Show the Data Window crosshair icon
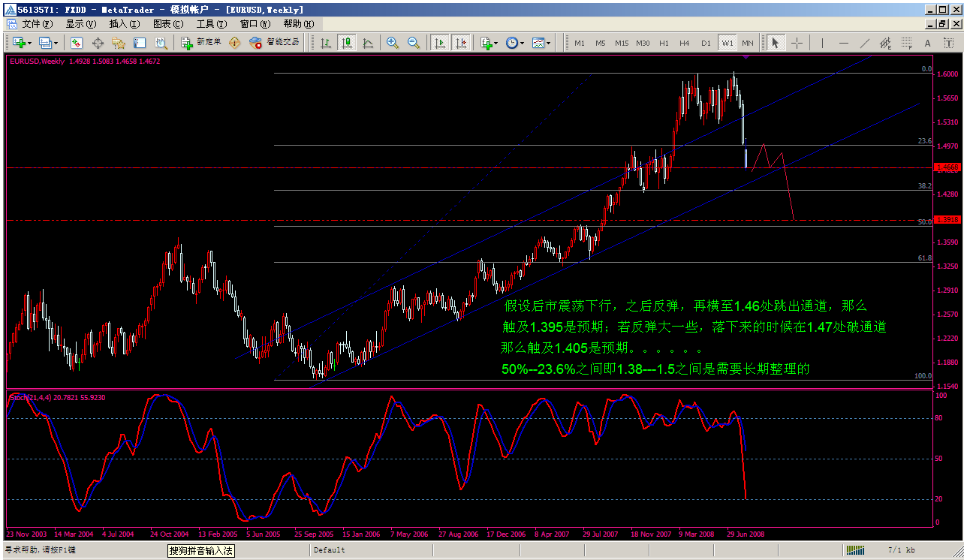The width and height of the screenshot is (967, 560). tap(98, 43)
